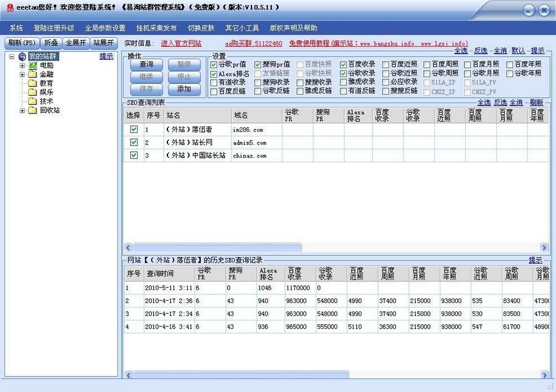Click the 回收站 folder icon
Image resolution: width=556 pixels, height=392 pixels.
[x=33, y=111]
